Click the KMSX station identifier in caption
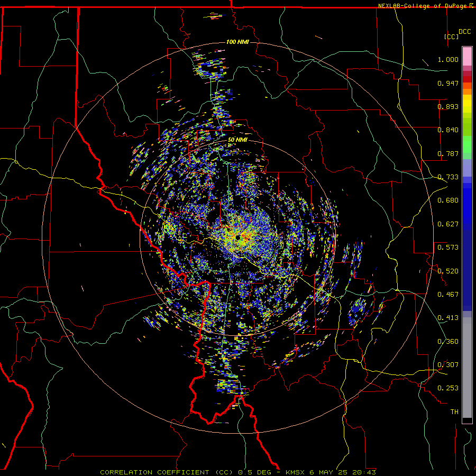The image size is (476, 476). coord(296,472)
